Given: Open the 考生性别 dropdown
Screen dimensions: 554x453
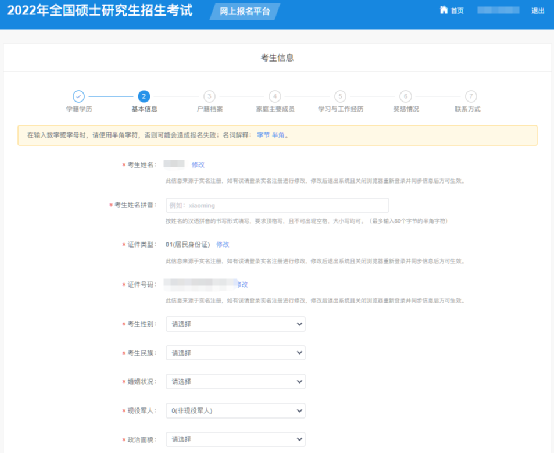Looking at the screenshot, I should click(236, 324).
